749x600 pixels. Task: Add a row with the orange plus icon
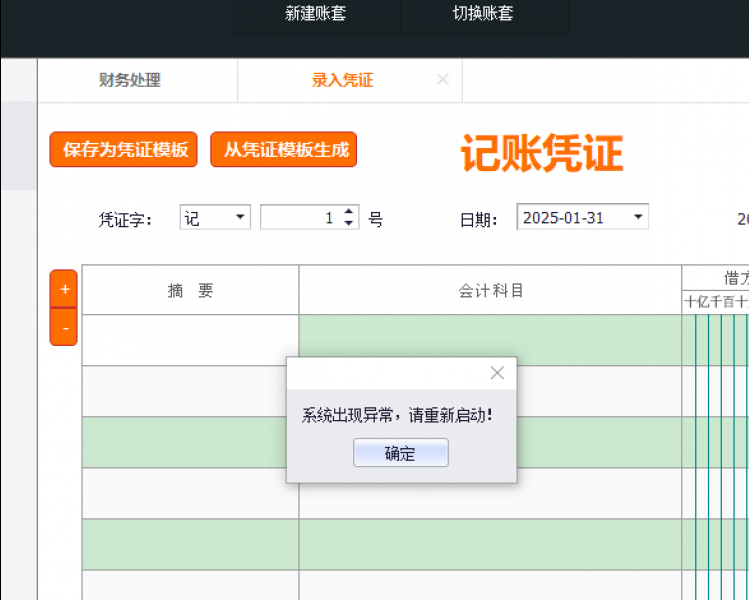click(x=64, y=289)
